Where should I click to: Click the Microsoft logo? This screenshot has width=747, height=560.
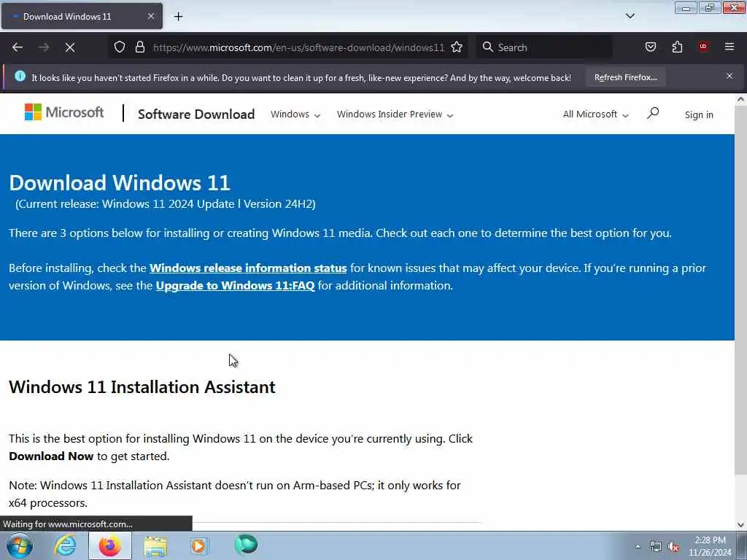(x=64, y=112)
